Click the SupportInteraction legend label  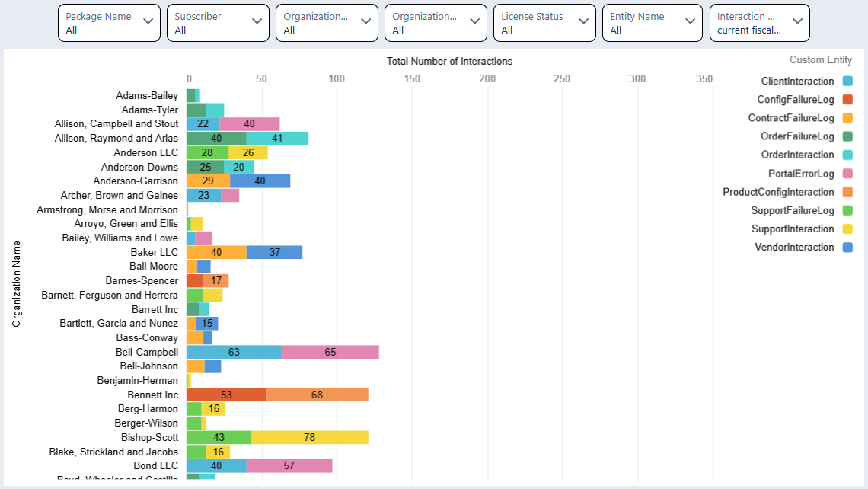792,229
